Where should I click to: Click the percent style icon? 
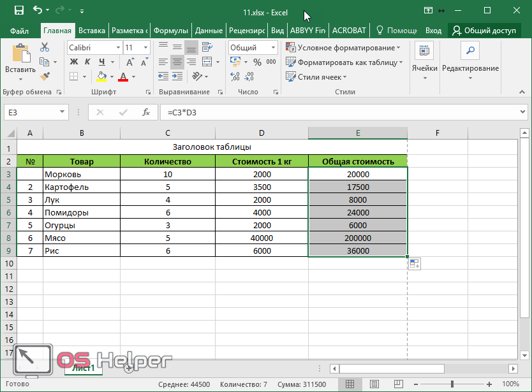(257, 62)
